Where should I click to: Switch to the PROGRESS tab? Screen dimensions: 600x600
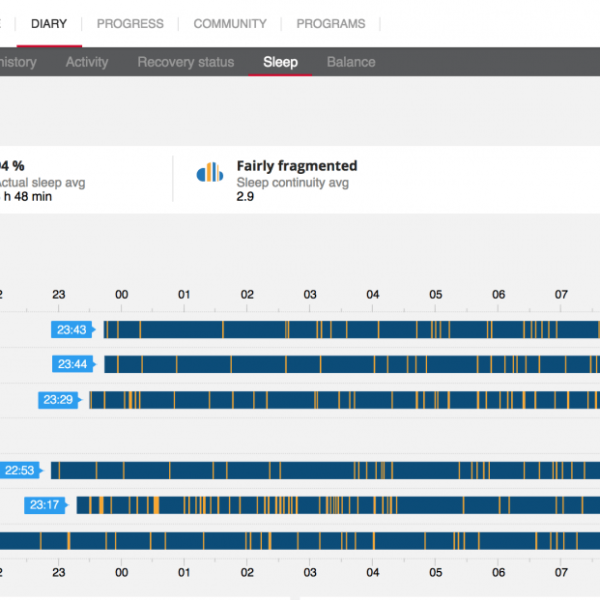pyautogui.click(x=131, y=23)
